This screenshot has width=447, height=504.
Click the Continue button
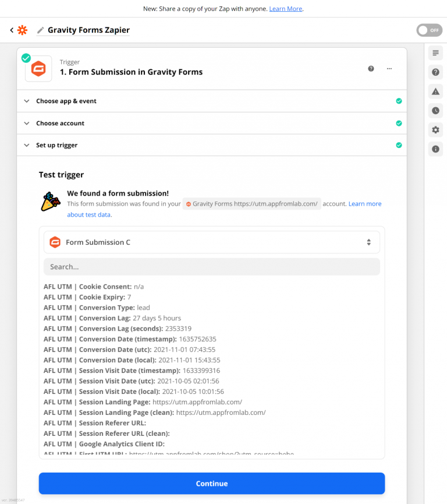[x=212, y=483]
